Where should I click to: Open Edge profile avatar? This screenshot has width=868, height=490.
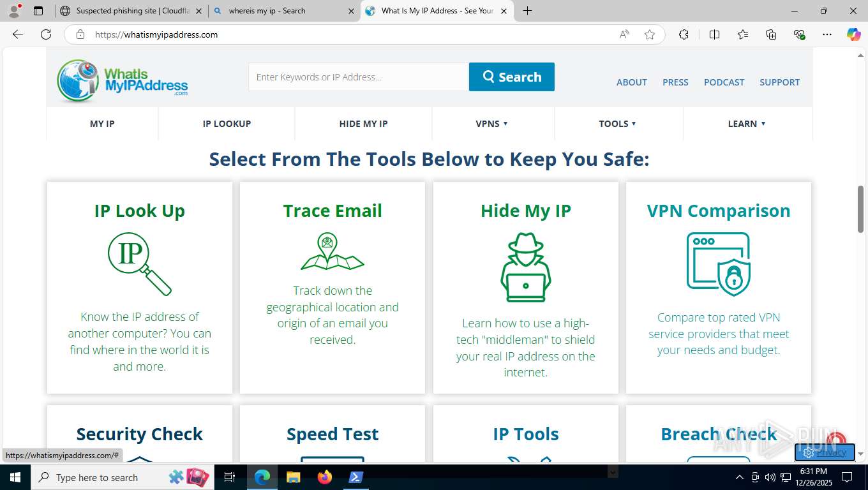tap(14, 10)
